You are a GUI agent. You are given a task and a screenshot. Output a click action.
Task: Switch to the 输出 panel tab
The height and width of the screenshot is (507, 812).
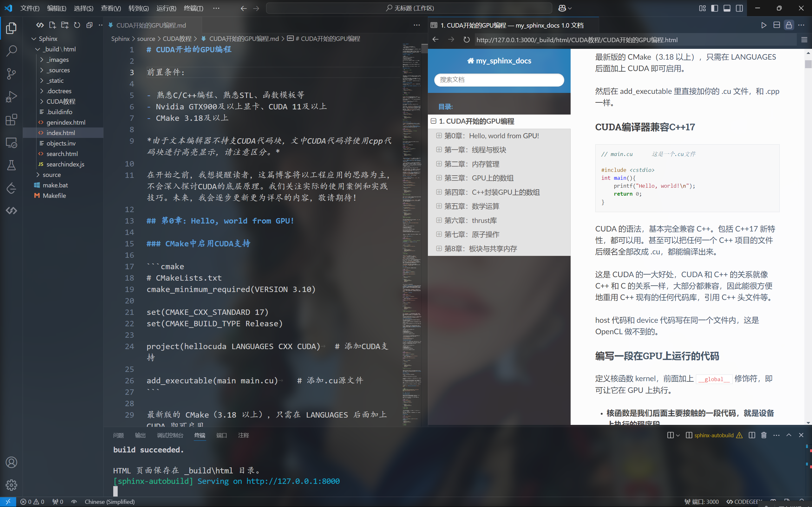coord(140,435)
